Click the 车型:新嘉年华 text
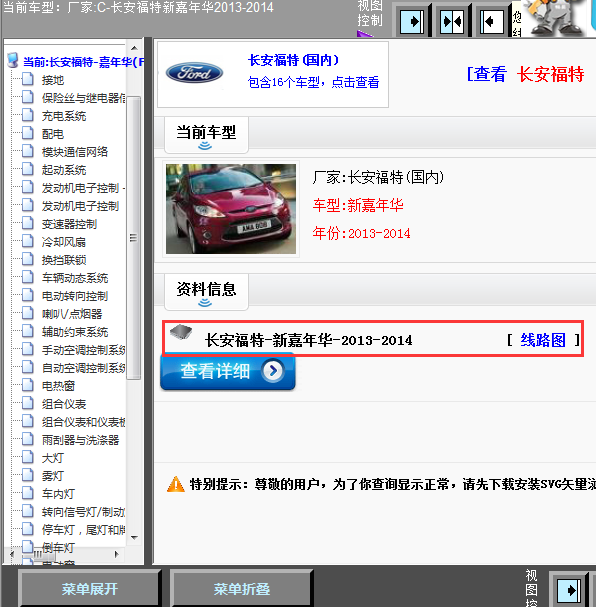Image resolution: width=596 pixels, height=607 pixels. 358,205
